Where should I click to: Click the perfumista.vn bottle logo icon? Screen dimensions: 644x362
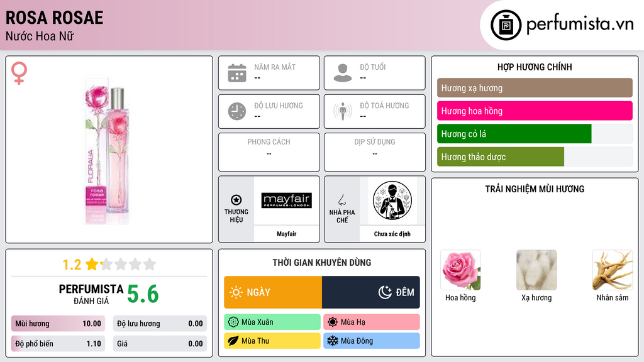[x=506, y=25]
